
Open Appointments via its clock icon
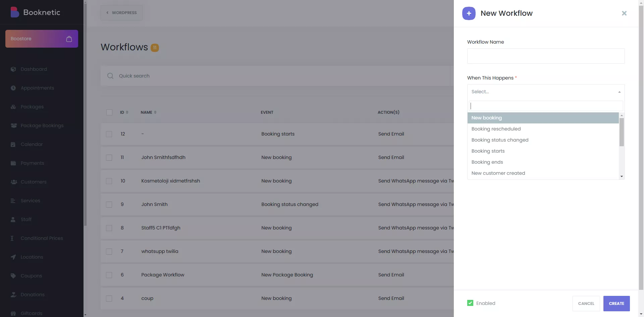[x=13, y=88]
